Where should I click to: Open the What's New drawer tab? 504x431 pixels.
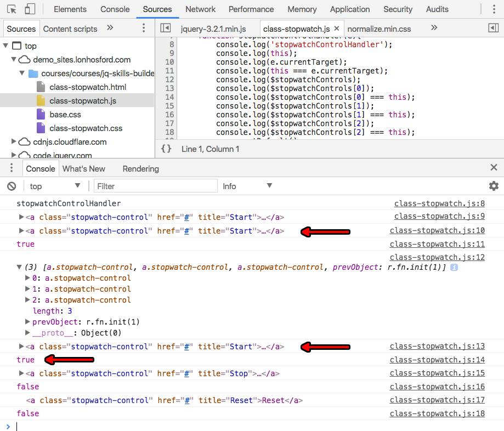tap(83, 169)
